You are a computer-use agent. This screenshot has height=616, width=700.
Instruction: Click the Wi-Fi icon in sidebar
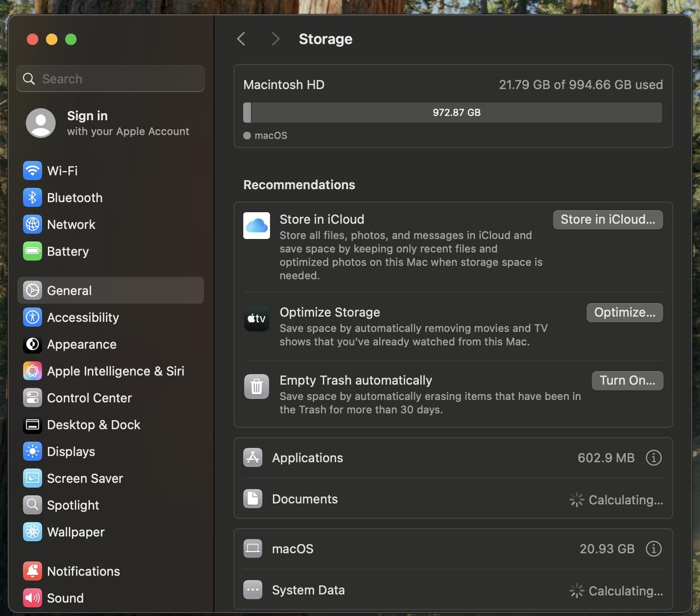pyautogui.click(x=32, y=171)
